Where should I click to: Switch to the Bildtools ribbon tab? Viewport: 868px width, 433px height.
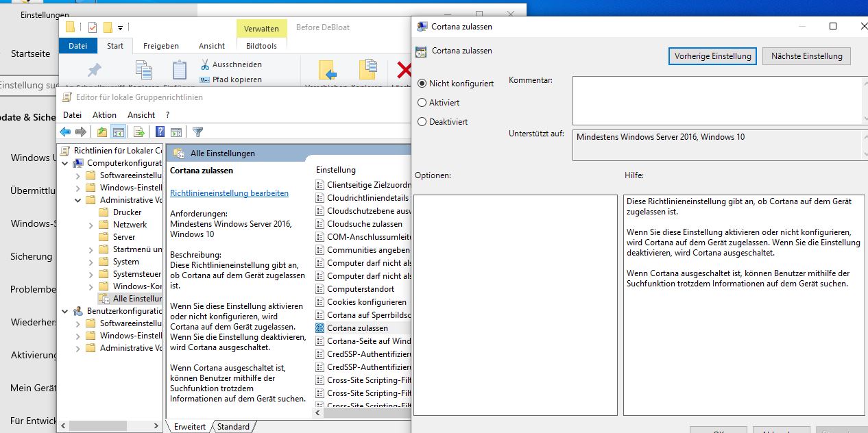261,46
